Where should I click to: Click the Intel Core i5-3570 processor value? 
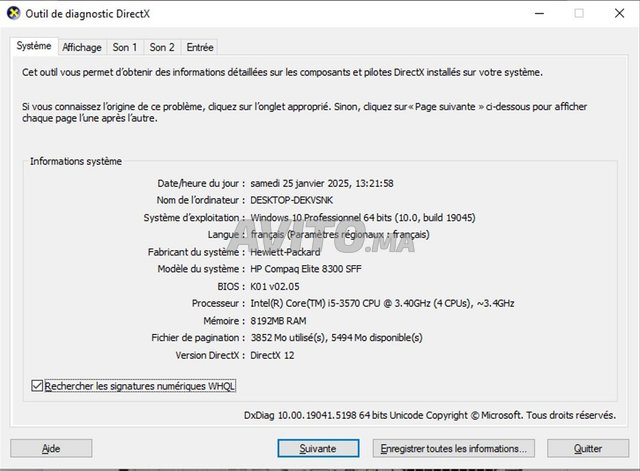coord(382,303)
